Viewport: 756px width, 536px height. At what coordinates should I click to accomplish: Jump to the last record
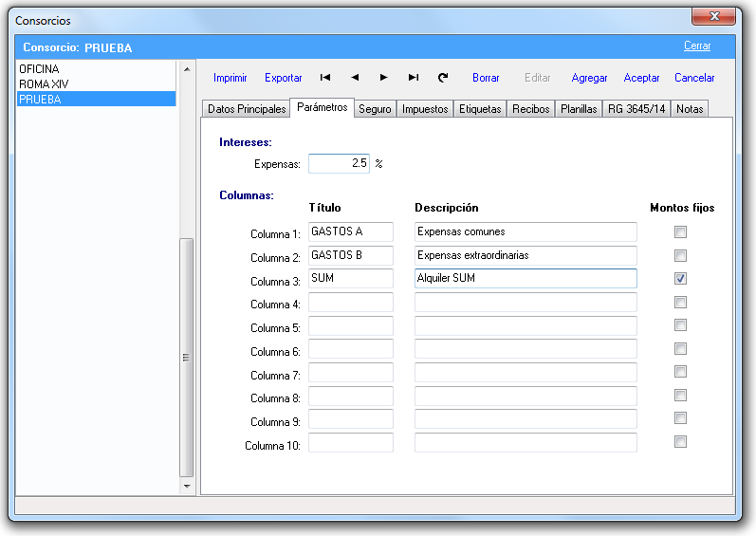pos(413,78)
